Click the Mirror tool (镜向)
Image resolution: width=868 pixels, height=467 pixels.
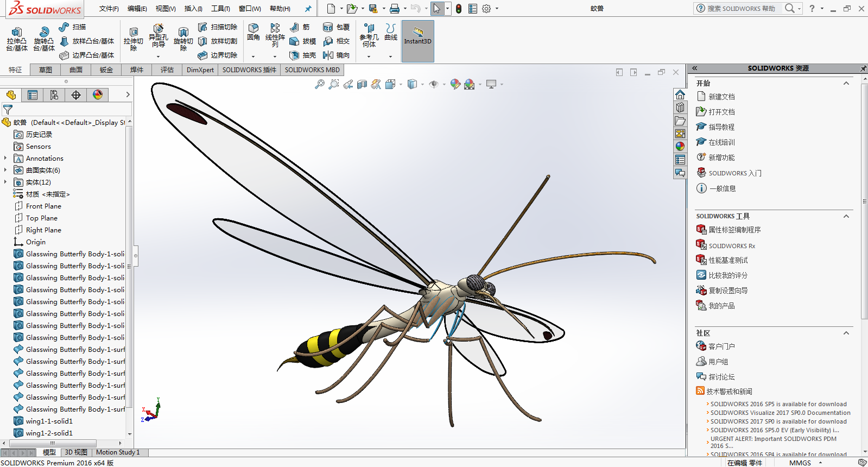(x=336, y=55)
